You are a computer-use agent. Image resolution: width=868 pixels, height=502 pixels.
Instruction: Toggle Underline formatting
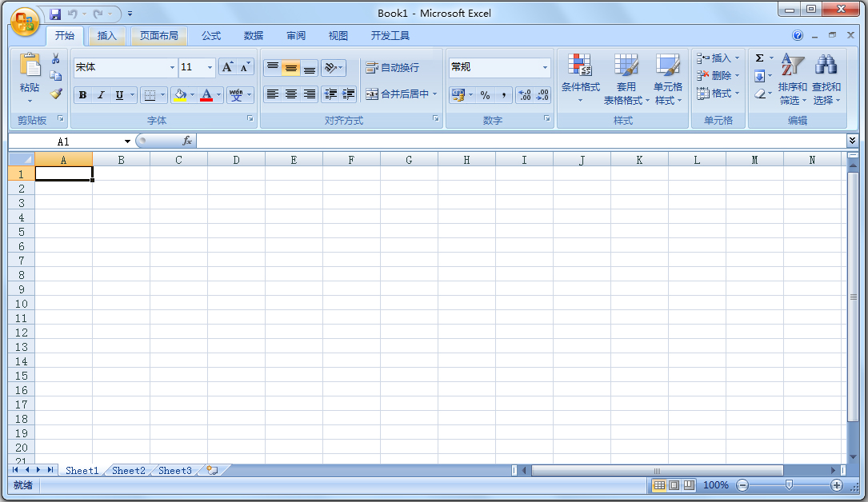click(x=119, y=95)
